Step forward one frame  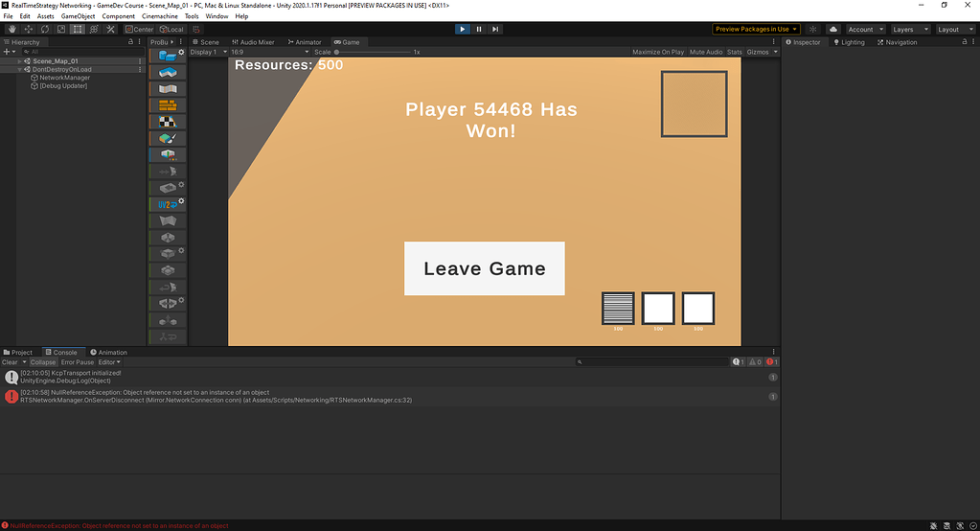(x=495, y=30)
